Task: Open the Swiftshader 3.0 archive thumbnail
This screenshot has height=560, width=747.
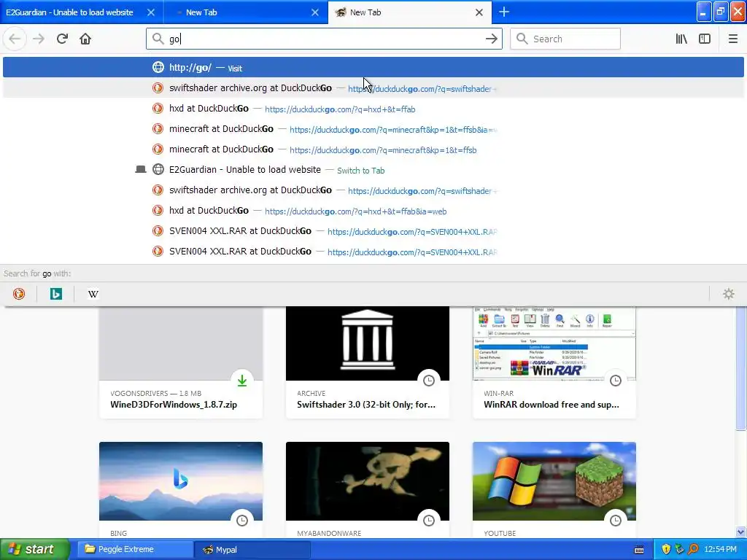Action: (368, 343)
